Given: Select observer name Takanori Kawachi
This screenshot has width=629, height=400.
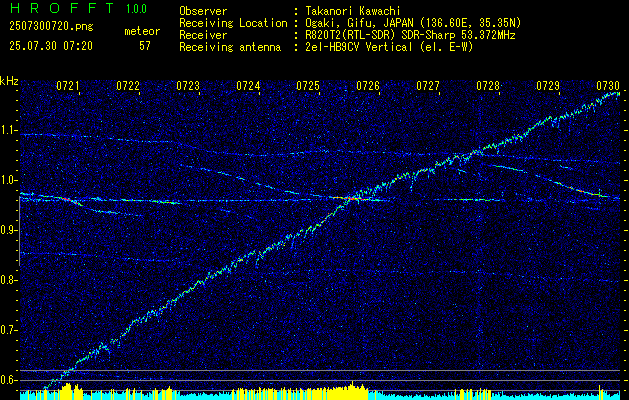Looking at the screenshot, I should 352,11.
